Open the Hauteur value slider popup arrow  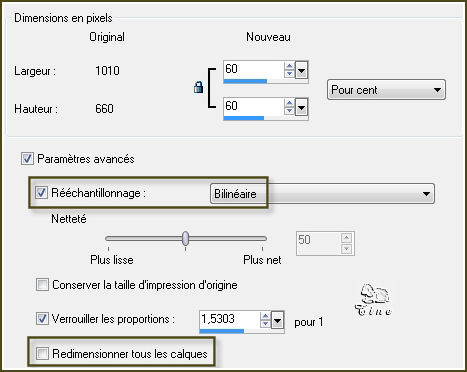point(301,107)
